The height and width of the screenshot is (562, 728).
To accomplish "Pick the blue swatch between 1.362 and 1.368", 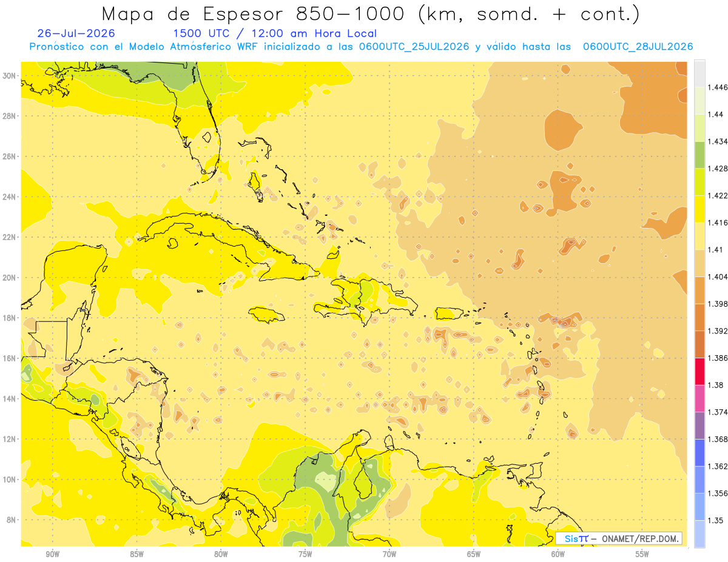I will [x=699, y=452].
